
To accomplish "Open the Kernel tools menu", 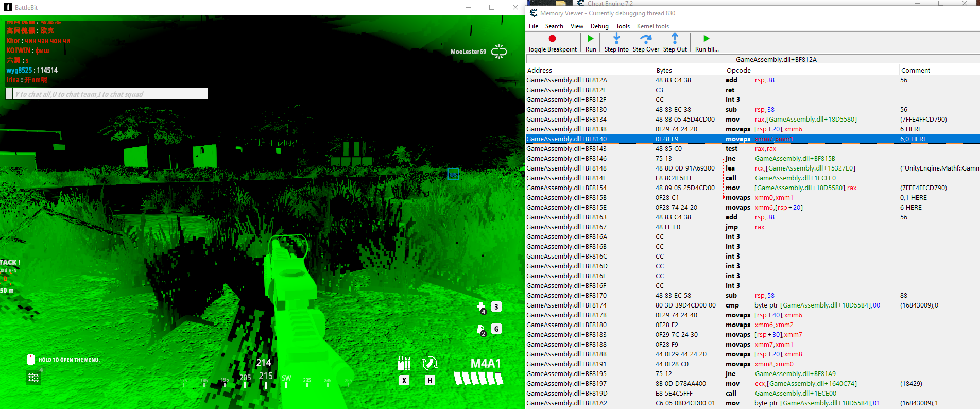I will point(653,26).
